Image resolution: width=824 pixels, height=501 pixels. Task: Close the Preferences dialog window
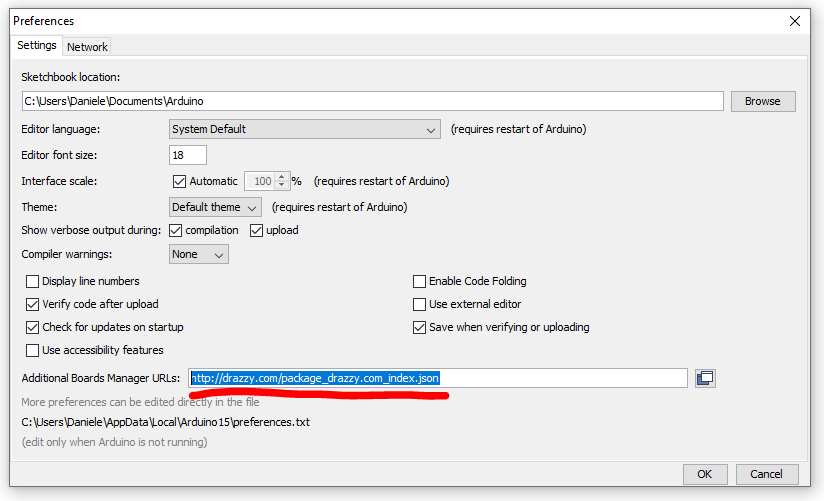pos(795,21)
